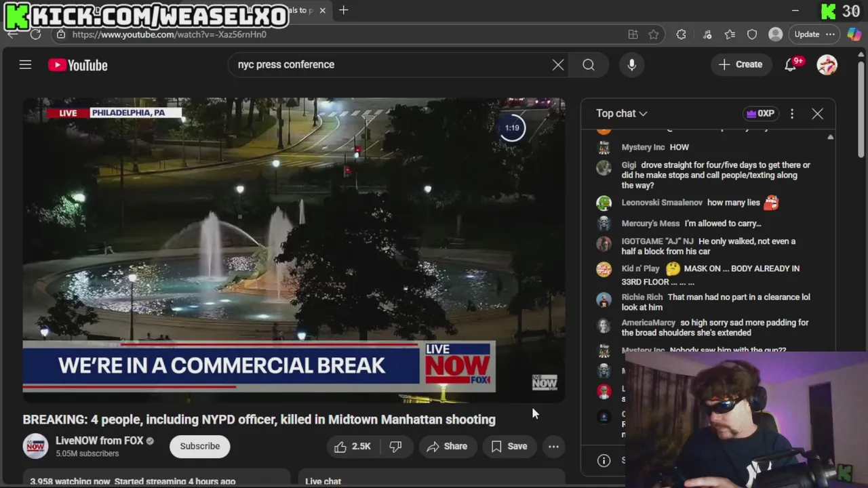Click Kid n' Play 'MASK ON' message

[x=711, y=274]
